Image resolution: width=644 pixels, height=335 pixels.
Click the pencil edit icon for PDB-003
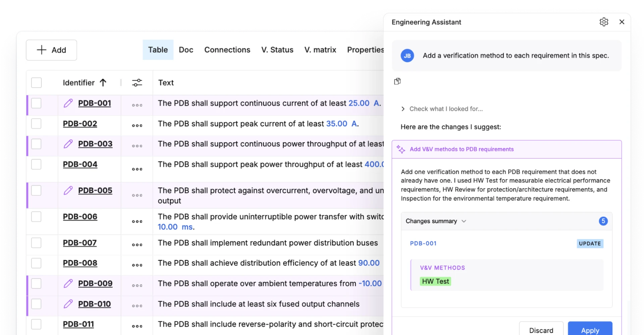tap(68, 144)
